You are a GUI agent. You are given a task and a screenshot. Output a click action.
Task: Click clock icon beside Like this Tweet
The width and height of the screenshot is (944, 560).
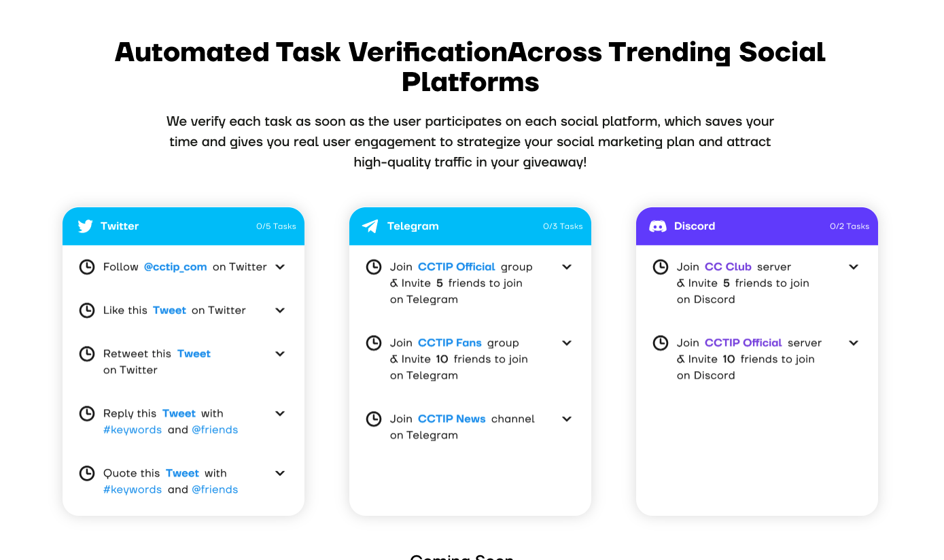[87, 311]
